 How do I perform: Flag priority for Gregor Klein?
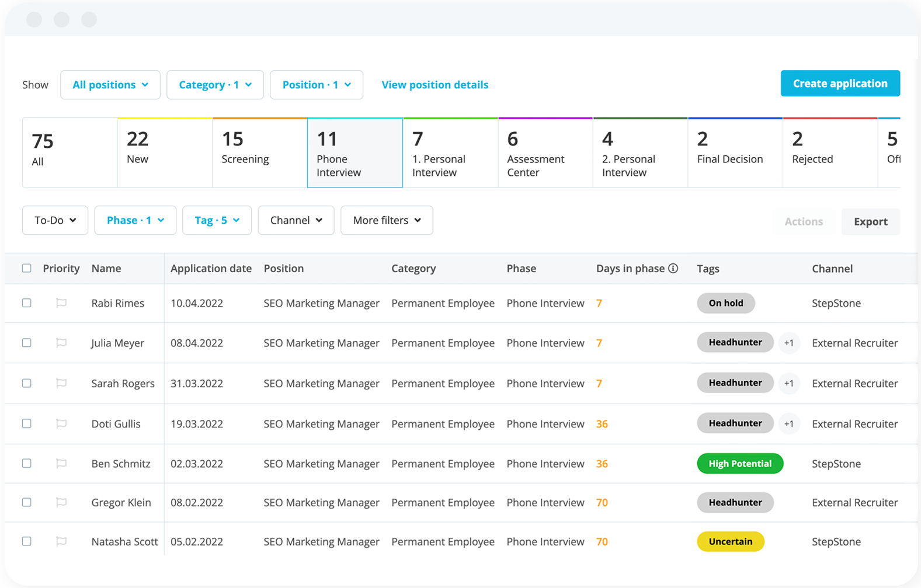[x=61, y=502]
